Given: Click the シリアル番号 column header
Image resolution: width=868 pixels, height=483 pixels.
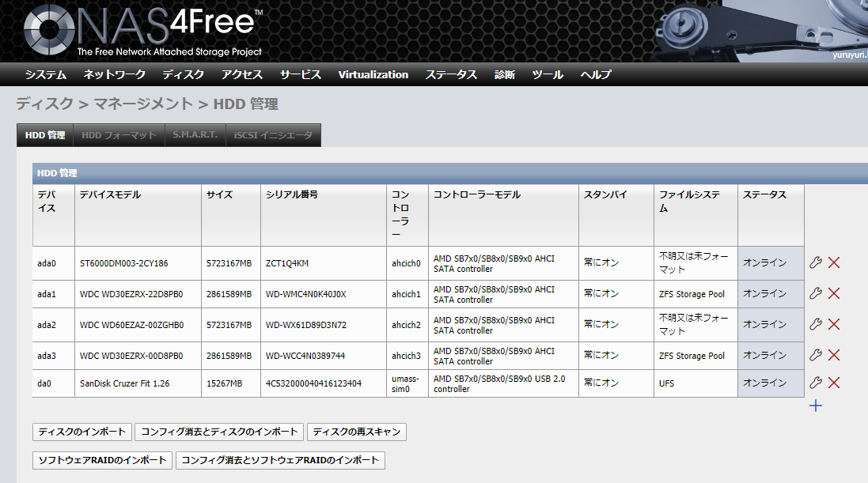Looking at the screenshot, I should [x=324, y=215].
